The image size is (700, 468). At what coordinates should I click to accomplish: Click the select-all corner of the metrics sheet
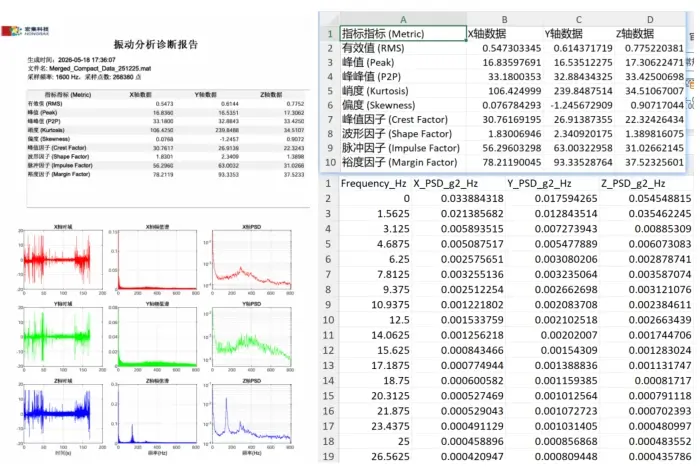[329, 19]
